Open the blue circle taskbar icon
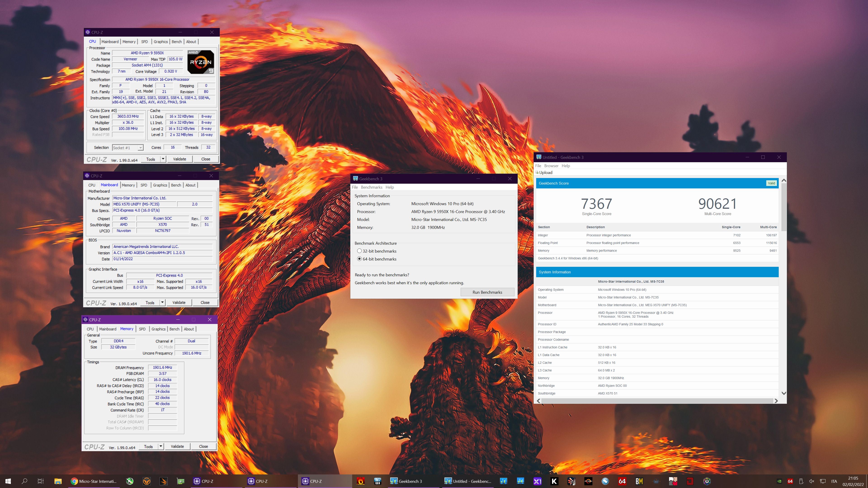 (x=605, y=481)
